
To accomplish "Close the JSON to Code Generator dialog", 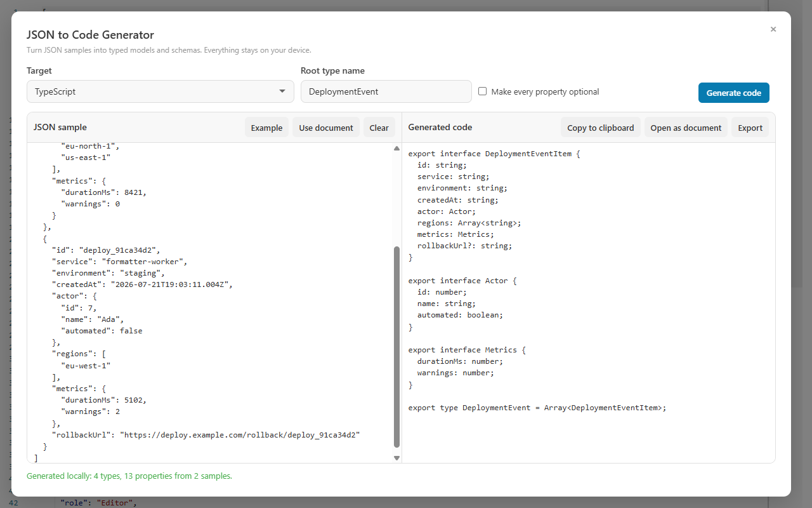I will (x=773, y=29).
